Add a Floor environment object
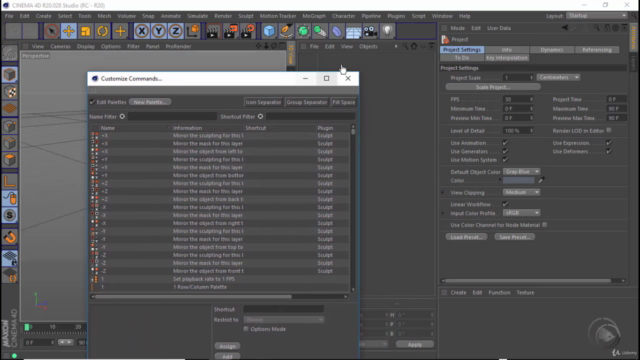 [353, 31]
